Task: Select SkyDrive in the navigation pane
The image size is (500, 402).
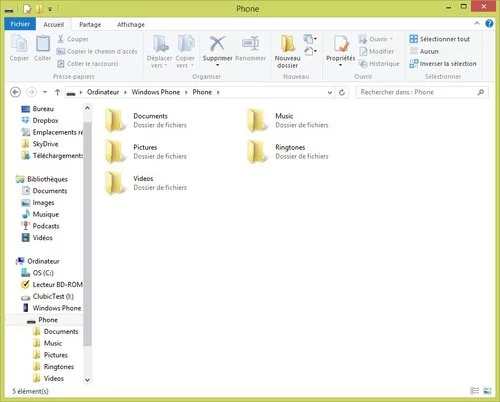Action: click(40, 144)
